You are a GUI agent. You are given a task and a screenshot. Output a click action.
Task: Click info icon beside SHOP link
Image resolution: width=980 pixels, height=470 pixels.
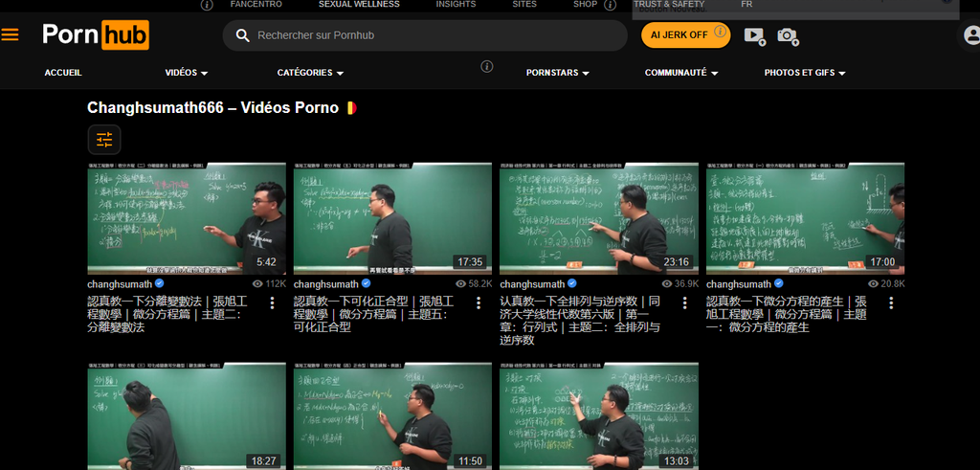click(x=610, y=5)
